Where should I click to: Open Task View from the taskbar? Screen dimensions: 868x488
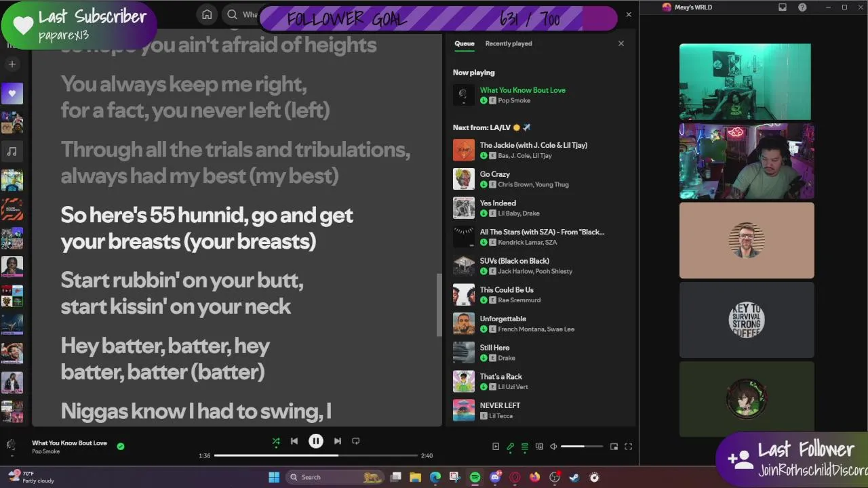tap(395, 477)
